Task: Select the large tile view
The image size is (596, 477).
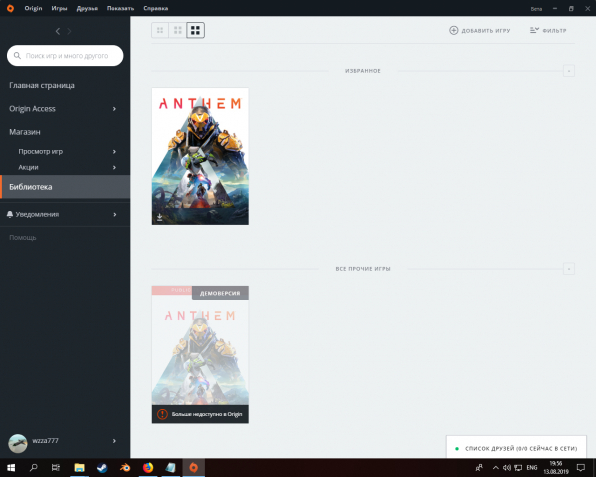Action: pyautogui.click(x=195, y=30)
